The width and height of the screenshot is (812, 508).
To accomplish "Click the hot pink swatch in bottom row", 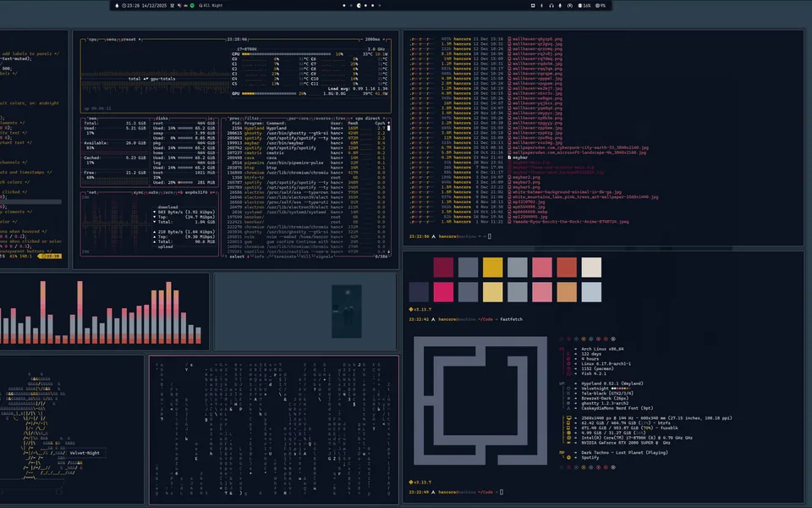I will (x=443, y=292).
